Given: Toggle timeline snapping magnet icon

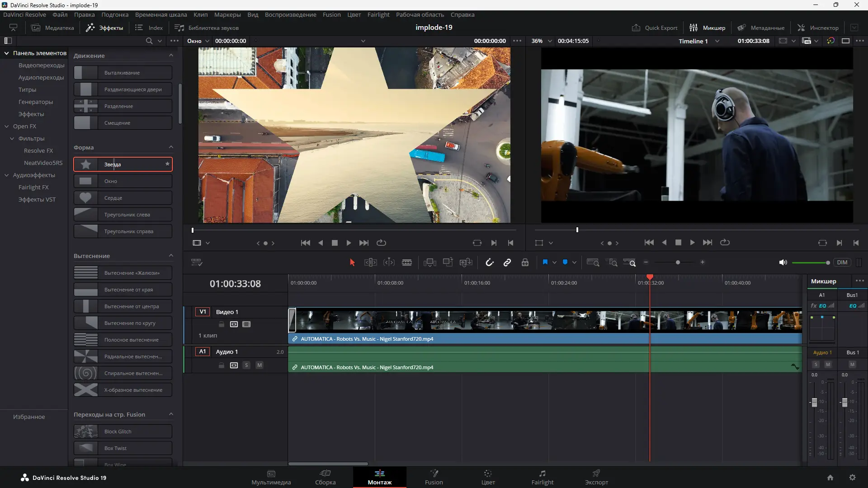Looking at the screenshot, I should tap(490, 263).
